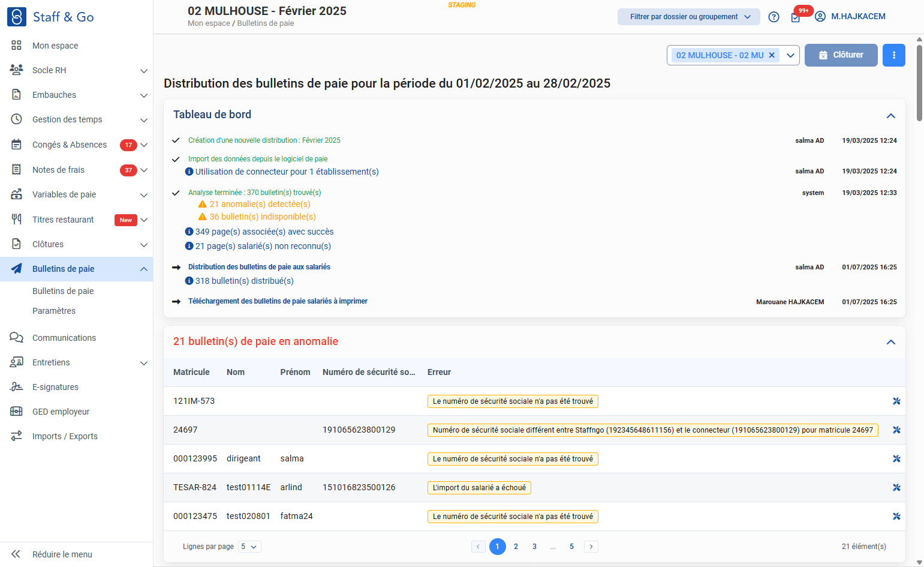This screenshot has height=567, width=924.
Task: Open Bulletins de paie submenu item
Action: coord(63,291)
